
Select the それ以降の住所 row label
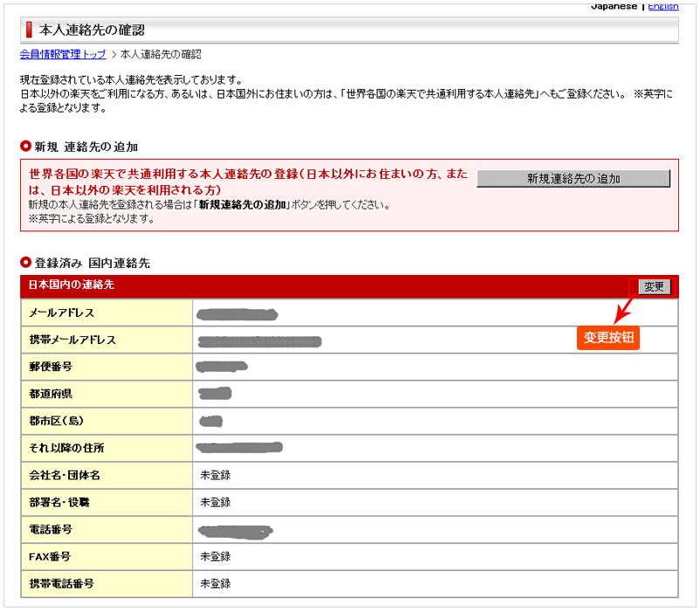click(67, 448)
